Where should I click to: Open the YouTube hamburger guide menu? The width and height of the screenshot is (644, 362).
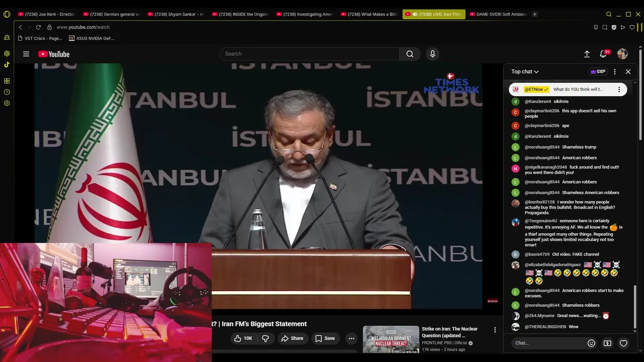[26, 54]
